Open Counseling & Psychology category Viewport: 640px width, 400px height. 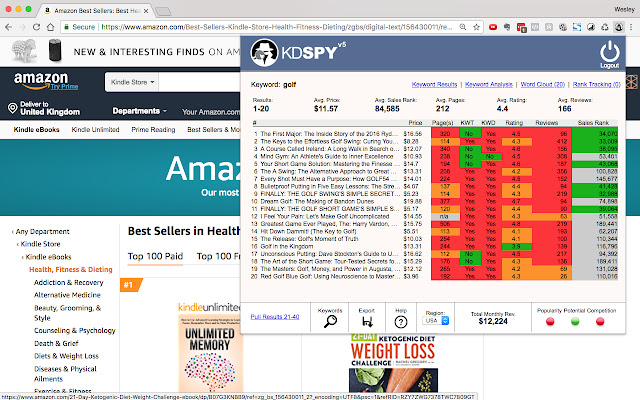[75, 330]
